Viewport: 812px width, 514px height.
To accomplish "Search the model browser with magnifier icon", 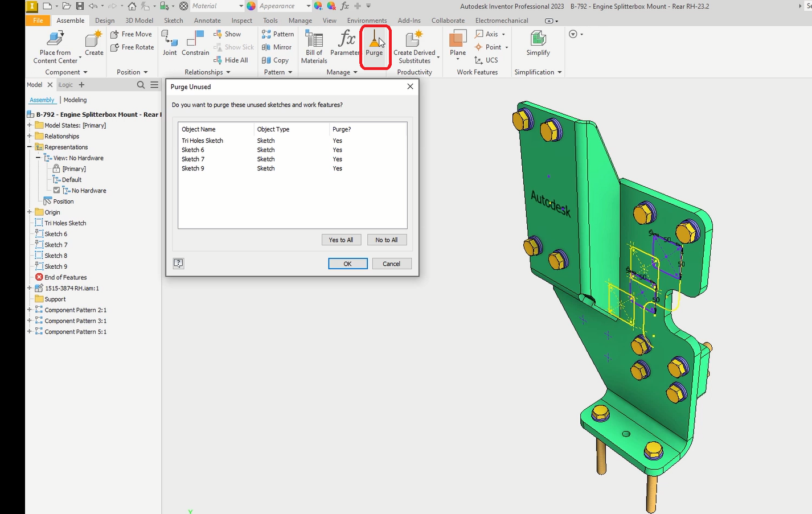I will (141, 85).
